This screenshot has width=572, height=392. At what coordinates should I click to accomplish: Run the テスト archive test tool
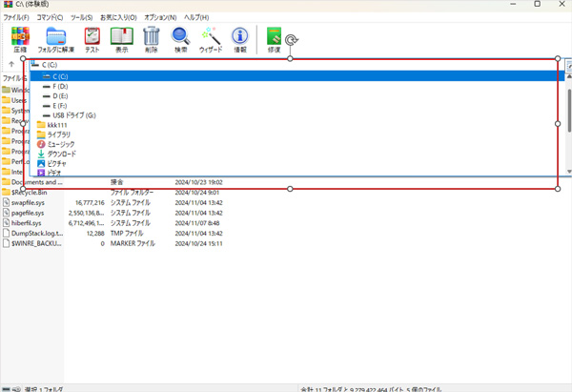[92, 39]
